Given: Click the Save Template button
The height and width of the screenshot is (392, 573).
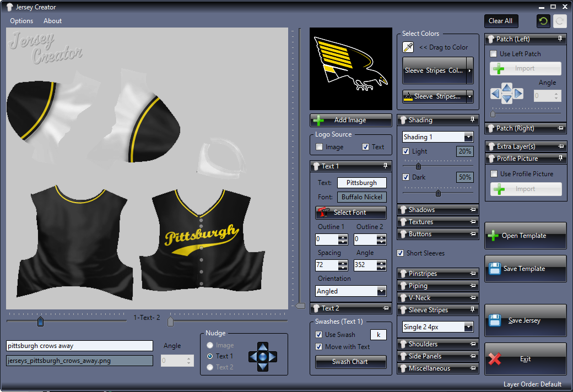Looking at the screenshot, I should [526, 269].
